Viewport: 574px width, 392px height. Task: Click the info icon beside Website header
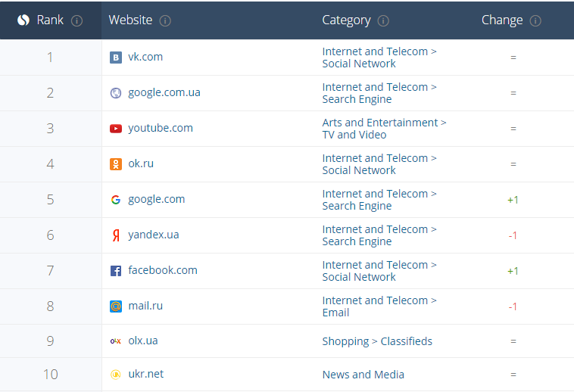165,21
